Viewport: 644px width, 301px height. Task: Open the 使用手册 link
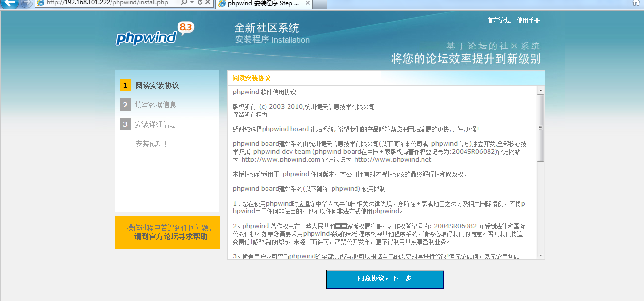[x=529, y=21]
